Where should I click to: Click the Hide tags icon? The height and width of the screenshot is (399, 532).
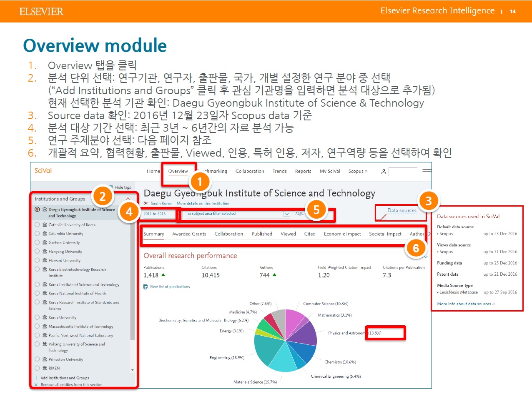(x=111, y=187)
